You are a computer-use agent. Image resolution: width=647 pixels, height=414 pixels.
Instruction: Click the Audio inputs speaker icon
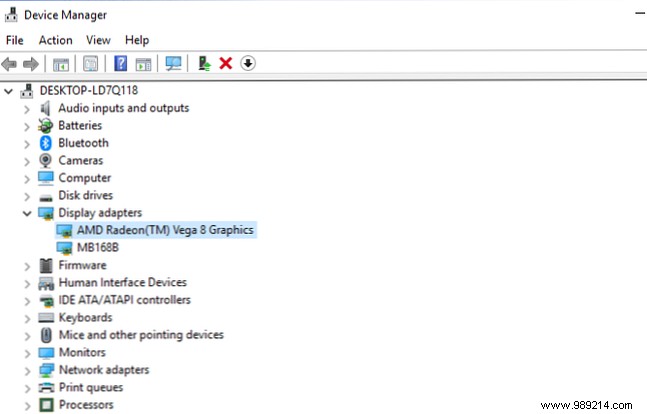45,109
